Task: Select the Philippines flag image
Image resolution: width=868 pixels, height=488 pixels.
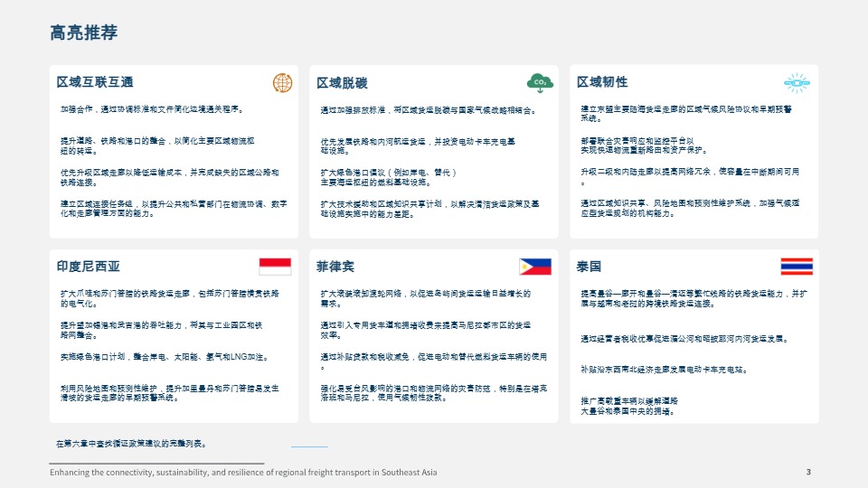Action: (535, 267)
